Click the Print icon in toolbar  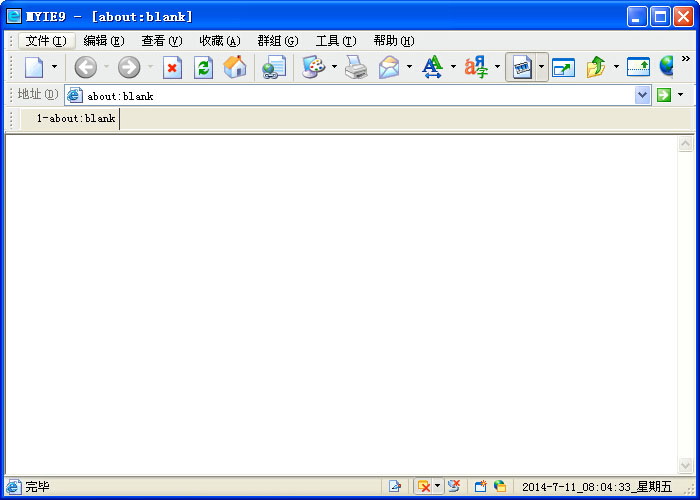click(356, 67)
